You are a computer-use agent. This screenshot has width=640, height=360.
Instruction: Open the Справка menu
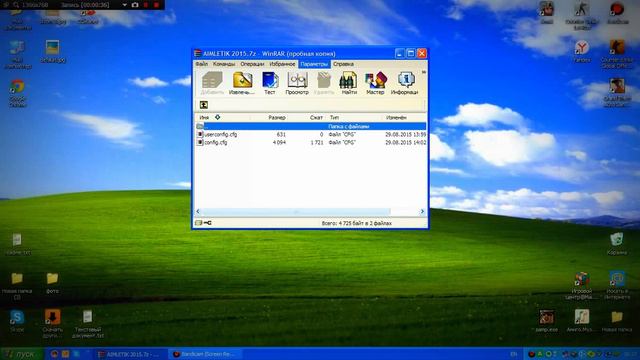[x=343, y=64]
